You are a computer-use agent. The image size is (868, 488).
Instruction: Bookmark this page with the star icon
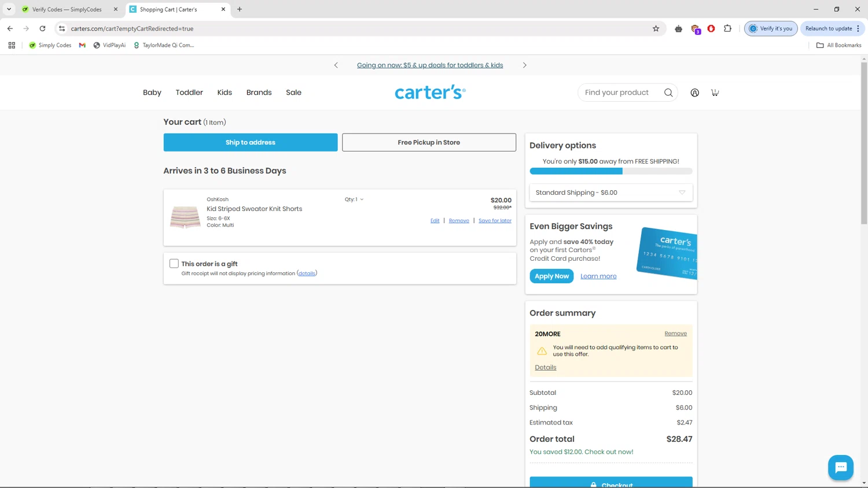coord(656,28)
